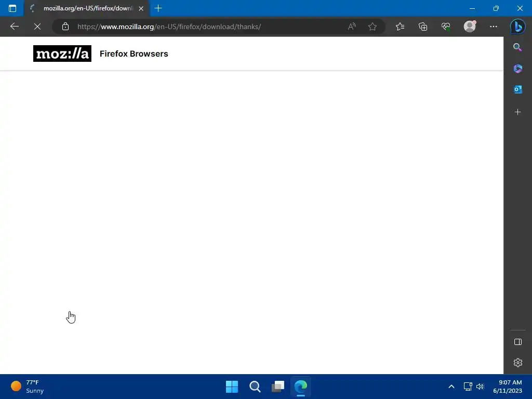The height and width of the screenshot is (399, 532).
Task: Customize sidebar with plus icon
Action: [517, 112]
